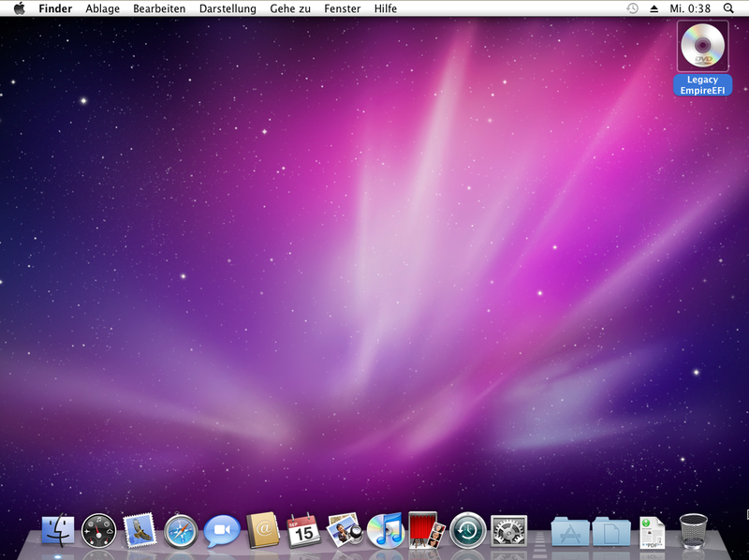Image resolution: width=749 pixels, height=560 pixels.
Task: Open the Trash in the Dock
Action: point(693,531)
